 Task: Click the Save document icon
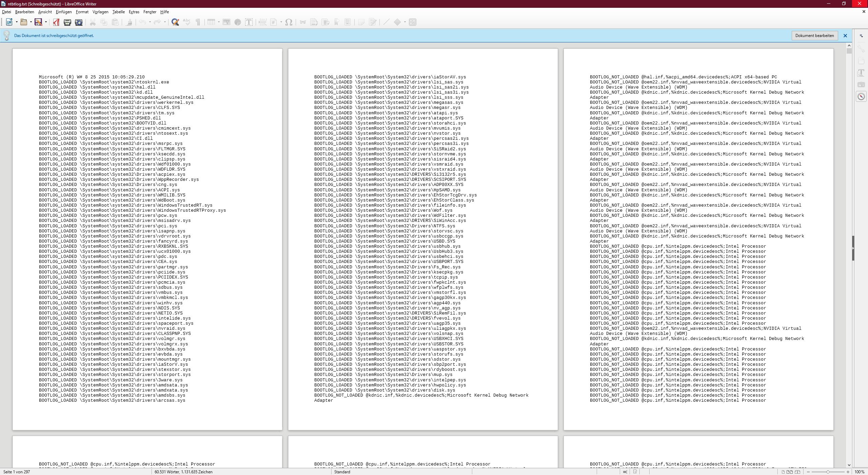pyautogui.click(x=38, y=22)
